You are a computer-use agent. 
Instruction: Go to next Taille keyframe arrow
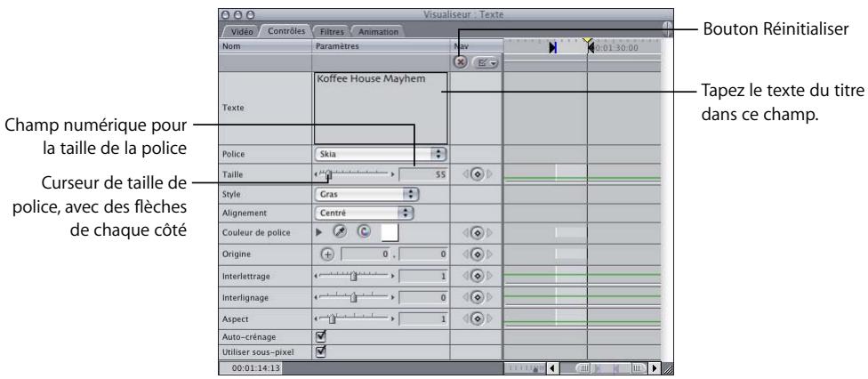[x=489, y=174]
